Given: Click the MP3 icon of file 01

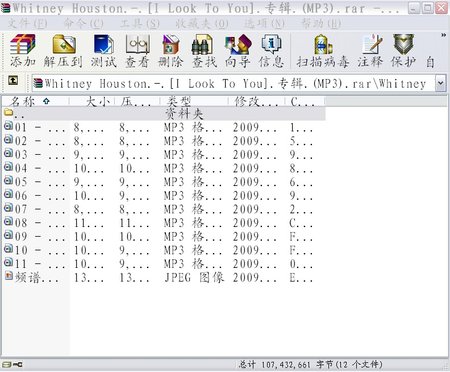Looking at the screenshot, I should pos(8,126).
